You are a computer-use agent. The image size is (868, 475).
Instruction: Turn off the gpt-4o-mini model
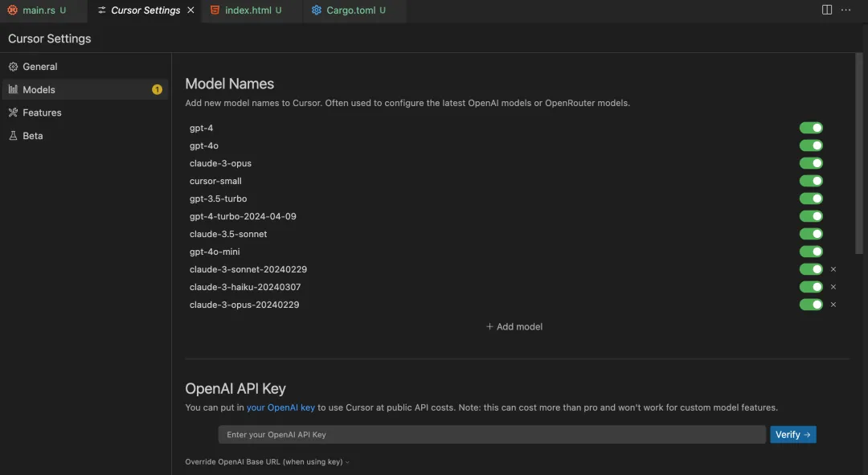point(811,252)
